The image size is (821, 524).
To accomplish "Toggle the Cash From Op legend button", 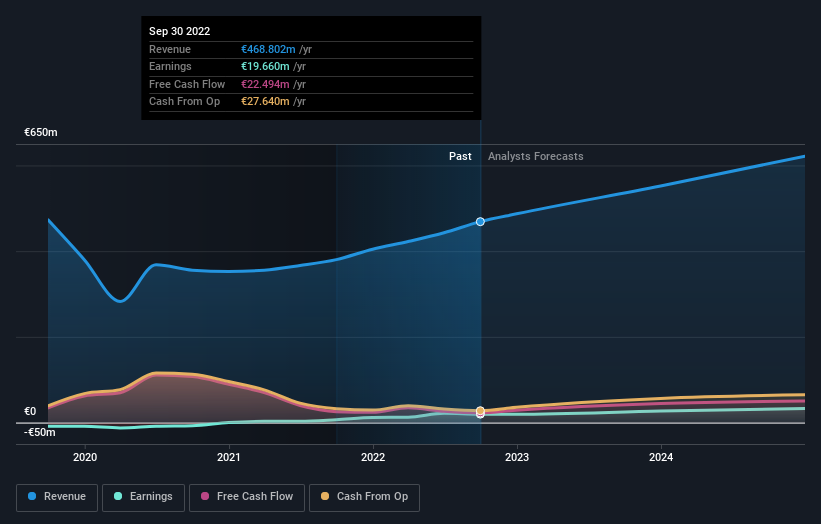I will point(364,497).
